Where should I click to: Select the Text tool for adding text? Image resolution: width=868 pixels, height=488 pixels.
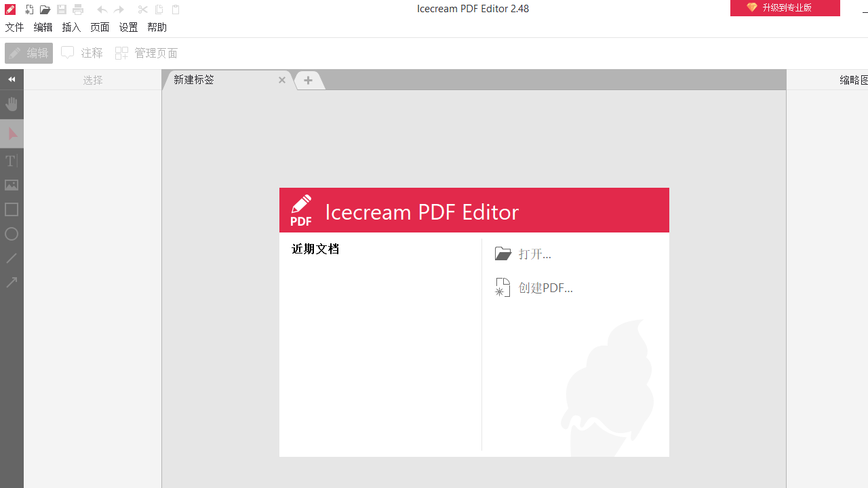(x=11, y=161)
